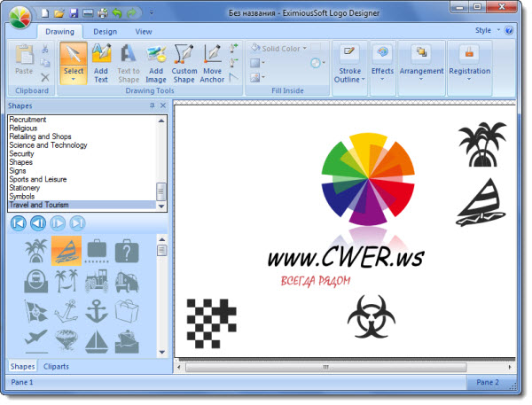The height and width of the screenshot is (405, 532).
Task: Select the Move Anchor tool
Action: [x=212, y=63]
